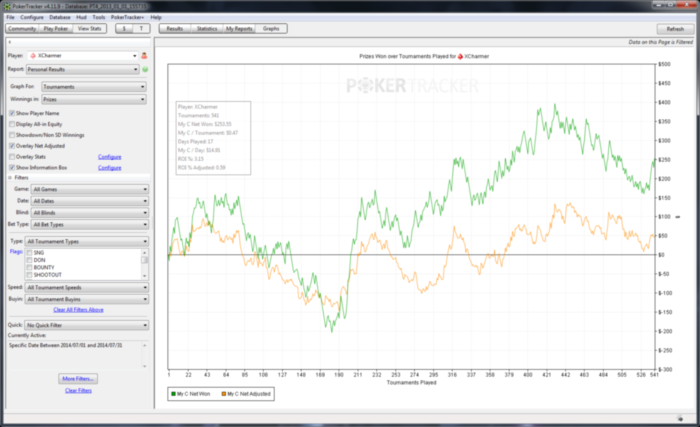The image size is (700, 427).
Task: Enable Display All-in Equity
Action: (12, 124)
